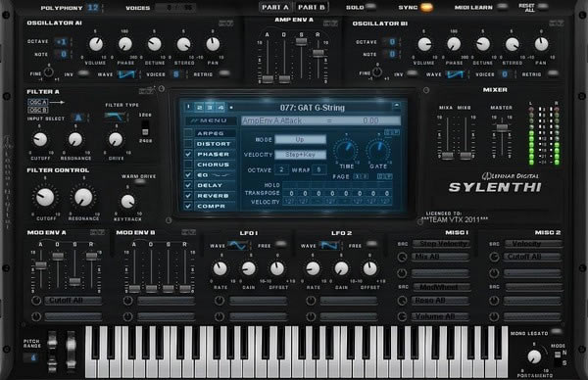Click the Oscillator A1 Fine tune knob

(48, 71)
